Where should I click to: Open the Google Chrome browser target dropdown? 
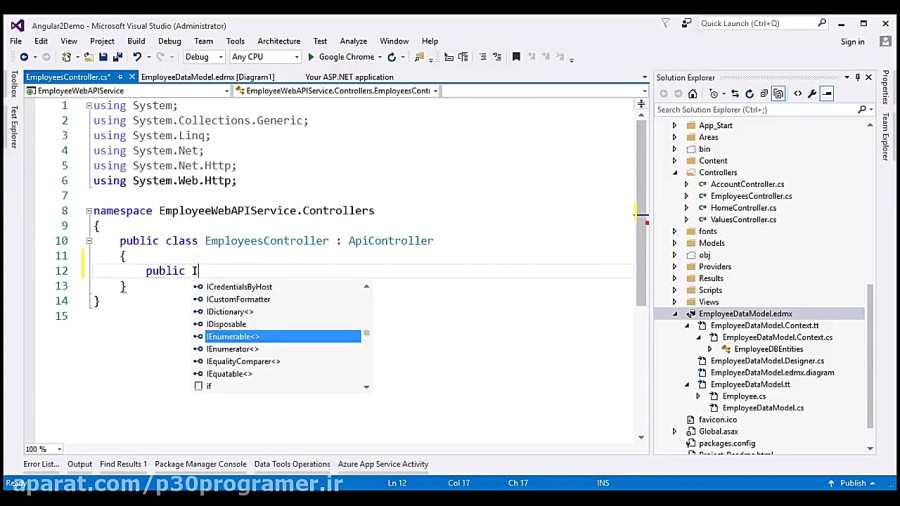[380, 57]
